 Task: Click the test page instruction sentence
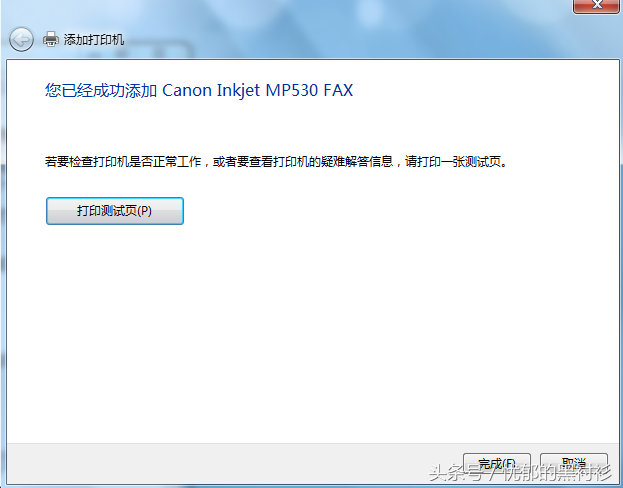(277, 162)
